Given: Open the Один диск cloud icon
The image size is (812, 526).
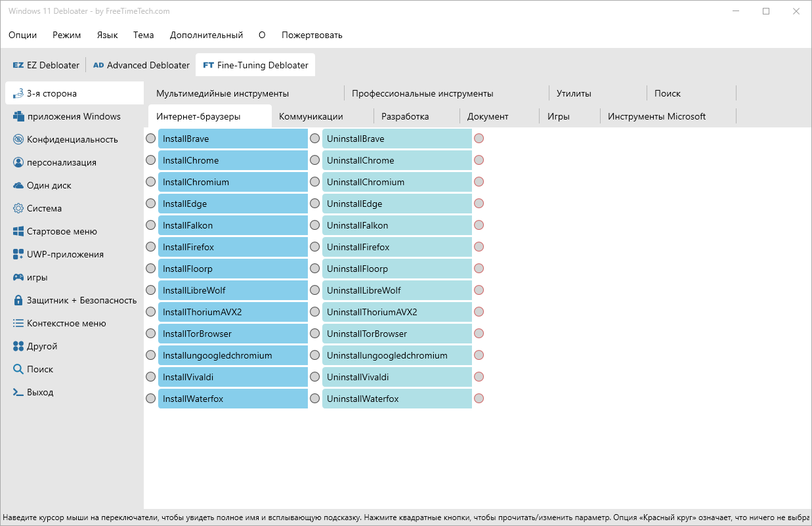Looking at the screenshot, I should pos(18,185).
